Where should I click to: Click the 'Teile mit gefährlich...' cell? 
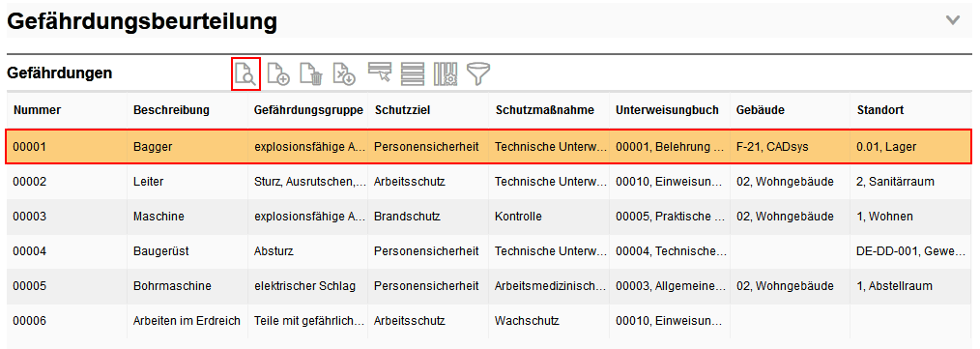click(x=308, y=321)
